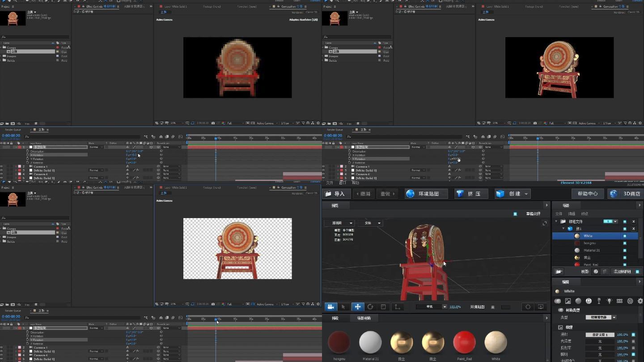Open the 帮助中心 help center

pyautogui.click(x=588, y=194)
